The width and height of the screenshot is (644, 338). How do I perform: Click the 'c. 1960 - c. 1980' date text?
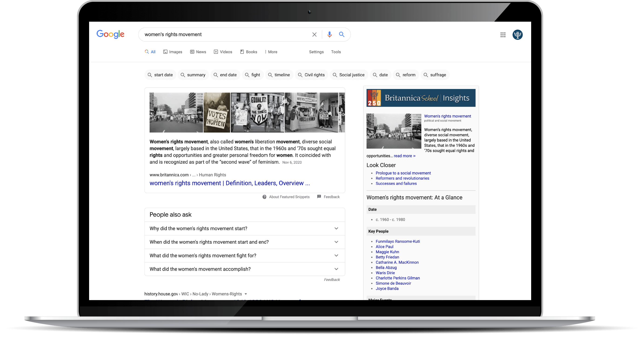pos(390,220)
